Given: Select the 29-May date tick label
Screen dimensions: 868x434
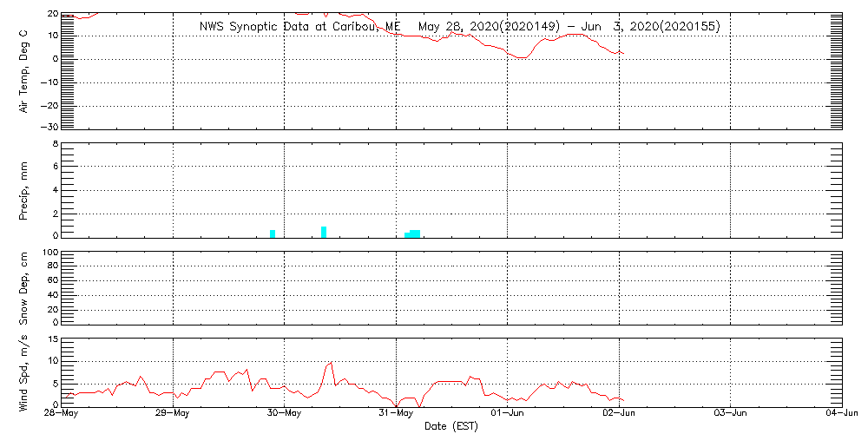Looking at the screenshot, I should click(174, 414).
